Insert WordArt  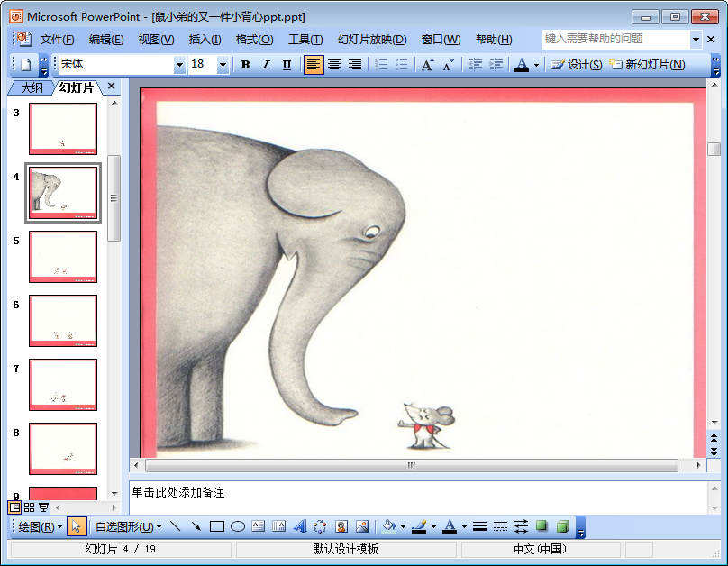(x=300, y=526)
